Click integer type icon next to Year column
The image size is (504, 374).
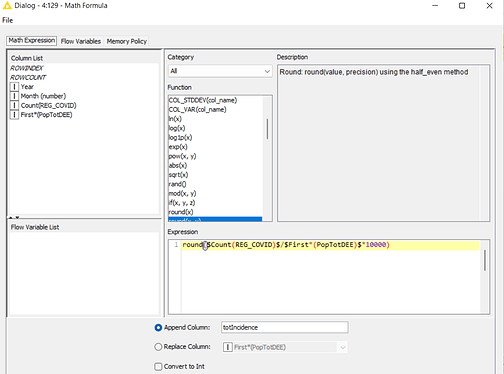tap(14, 87)
